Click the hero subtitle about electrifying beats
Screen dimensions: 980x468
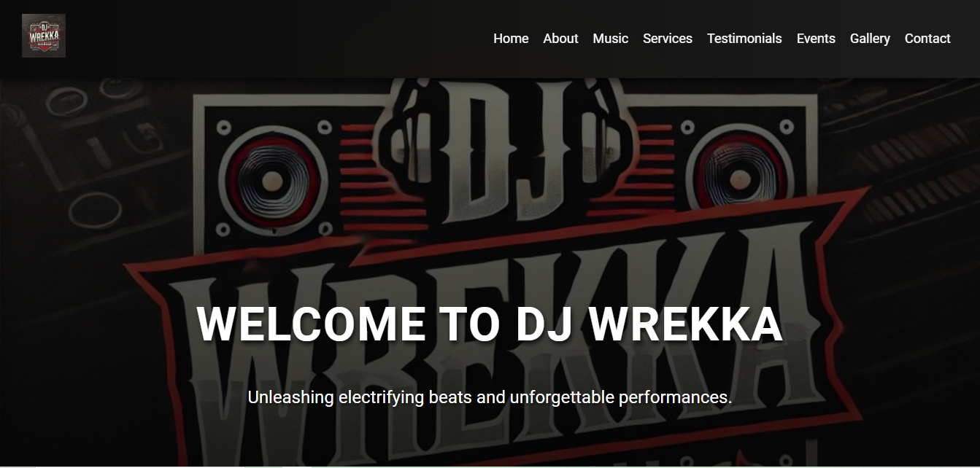490,398
